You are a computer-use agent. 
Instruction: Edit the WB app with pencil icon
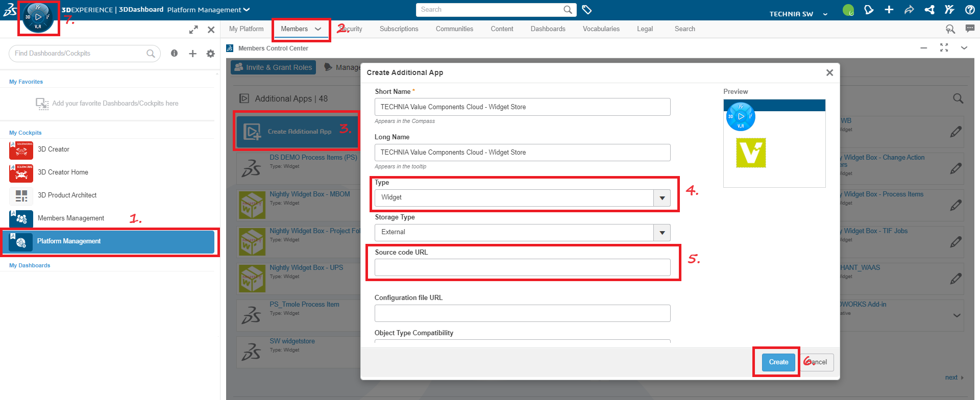[955, 132]
